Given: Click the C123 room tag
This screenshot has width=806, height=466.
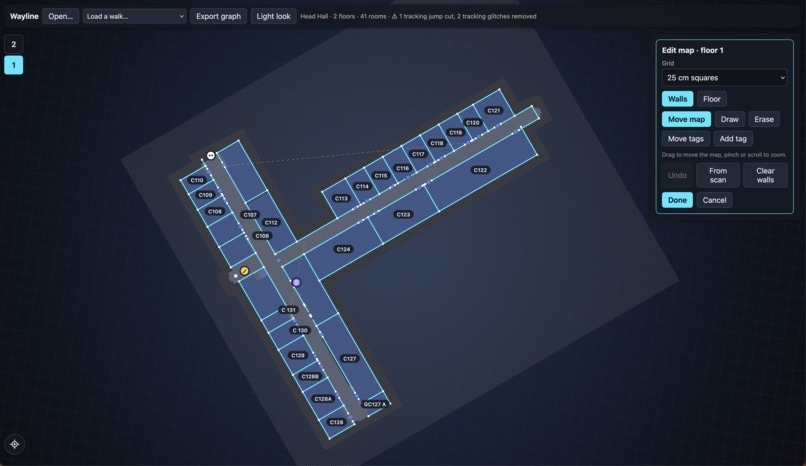Looking at the screenshot, I should tap(404, 214).
